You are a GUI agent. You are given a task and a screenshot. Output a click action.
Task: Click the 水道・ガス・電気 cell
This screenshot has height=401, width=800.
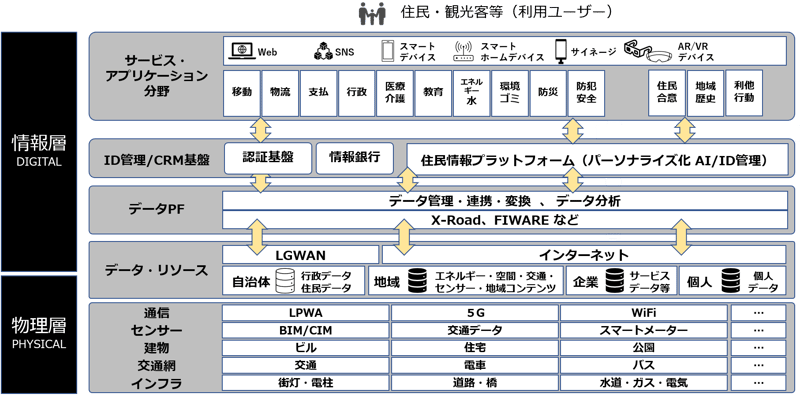[643, 383]
